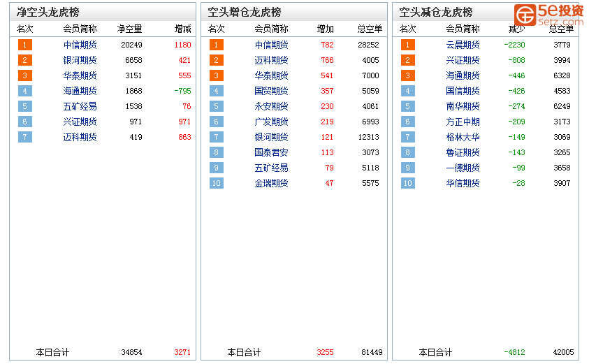Select the 广发期货 member link
Viewport: 589px width, 364px height.
pos(272,122)
